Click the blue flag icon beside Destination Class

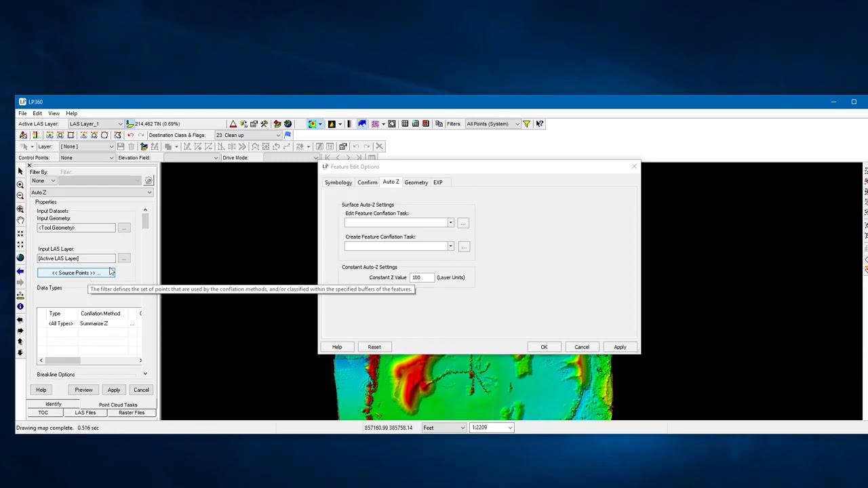click(x=288, y=135)
